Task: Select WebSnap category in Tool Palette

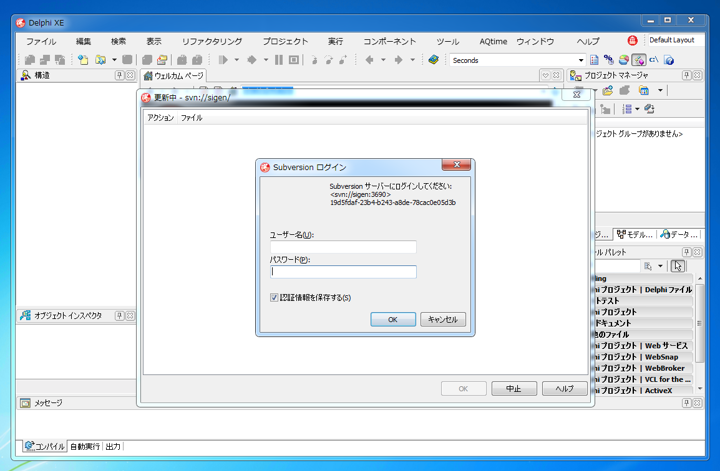Action: pyautogui.click(x=643, y=357)
